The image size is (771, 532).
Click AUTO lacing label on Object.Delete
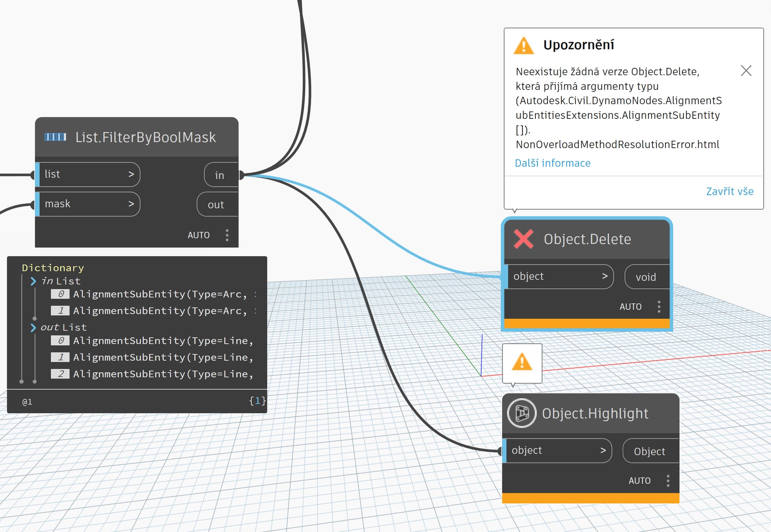click(x=630, y=306)
